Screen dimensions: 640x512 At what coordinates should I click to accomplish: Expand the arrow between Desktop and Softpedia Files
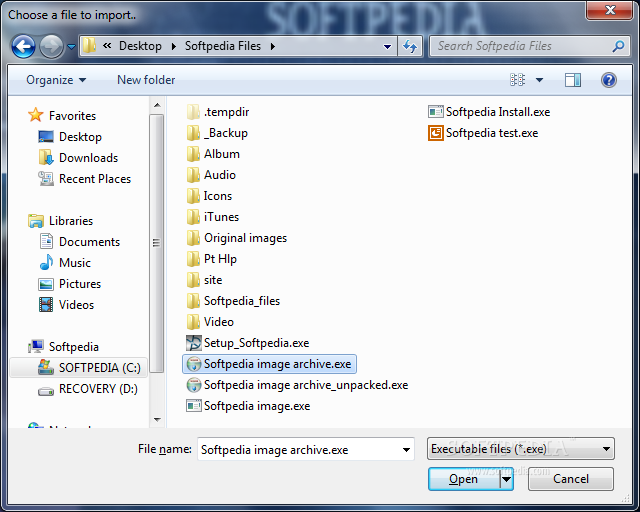tap(174, 47)
